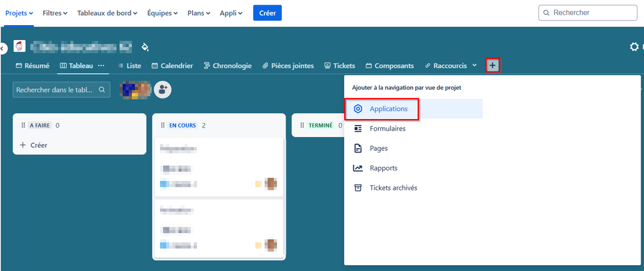Viewport: 644px width, 271px height.
Task: Open the background color paint bucket
Action: pos(144,47)
